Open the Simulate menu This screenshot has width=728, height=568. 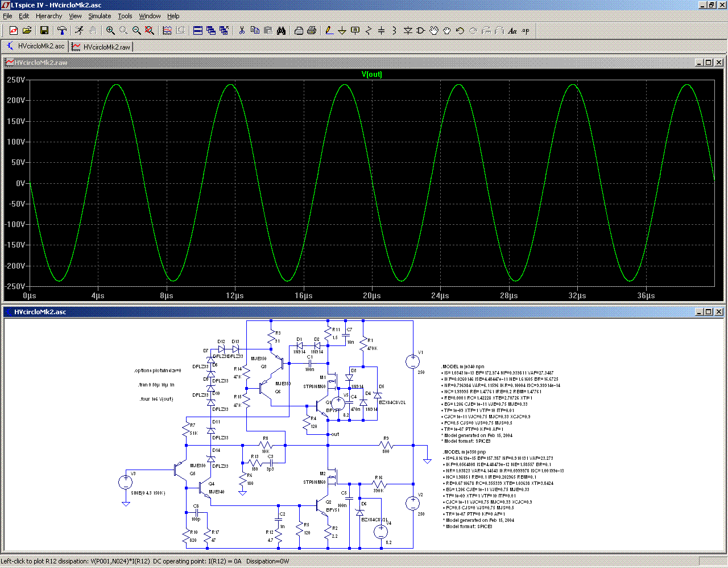[100, 16]
